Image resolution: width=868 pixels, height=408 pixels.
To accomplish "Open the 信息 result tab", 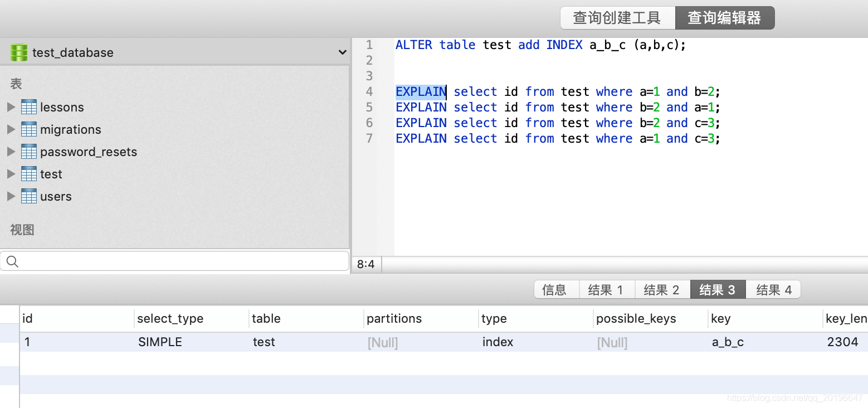I will pyautogui.click(x=557, y=289).
